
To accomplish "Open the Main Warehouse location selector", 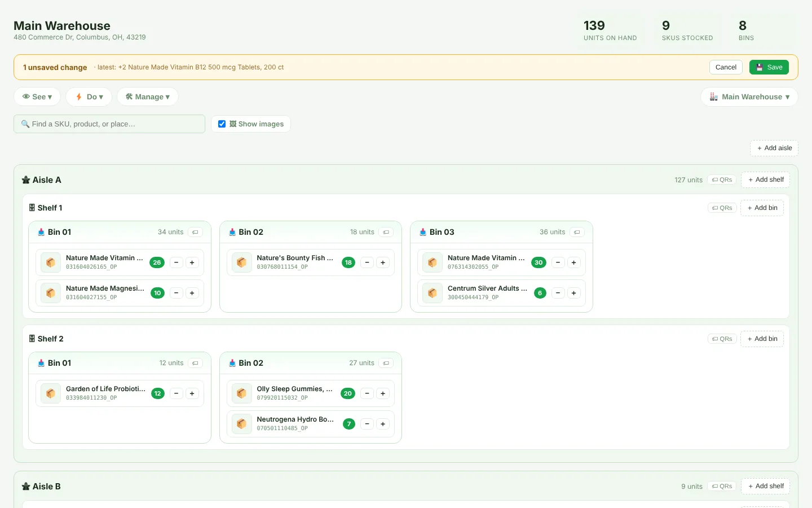I will [749, 97].
